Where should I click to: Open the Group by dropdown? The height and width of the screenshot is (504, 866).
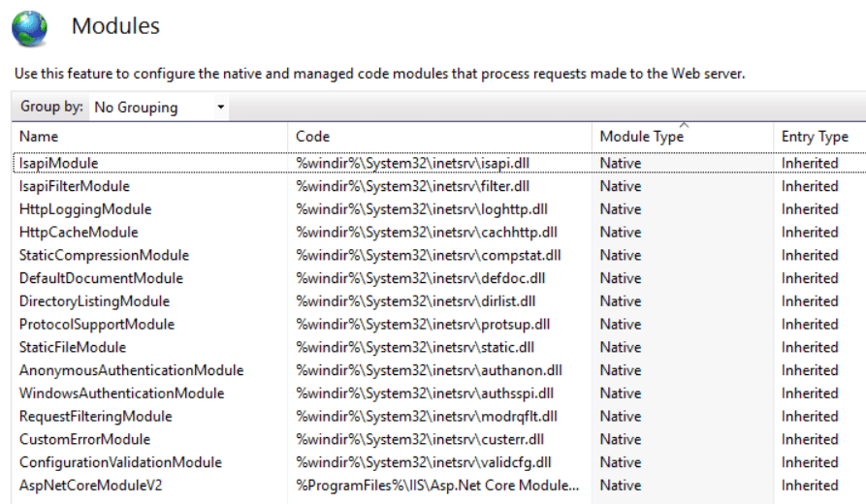[x=160, y=108]
